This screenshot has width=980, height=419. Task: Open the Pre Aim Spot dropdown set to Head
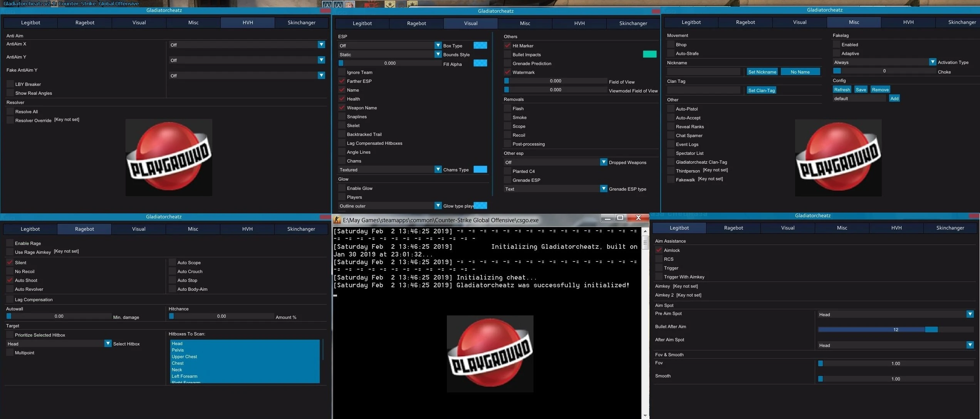pos(969,314)
